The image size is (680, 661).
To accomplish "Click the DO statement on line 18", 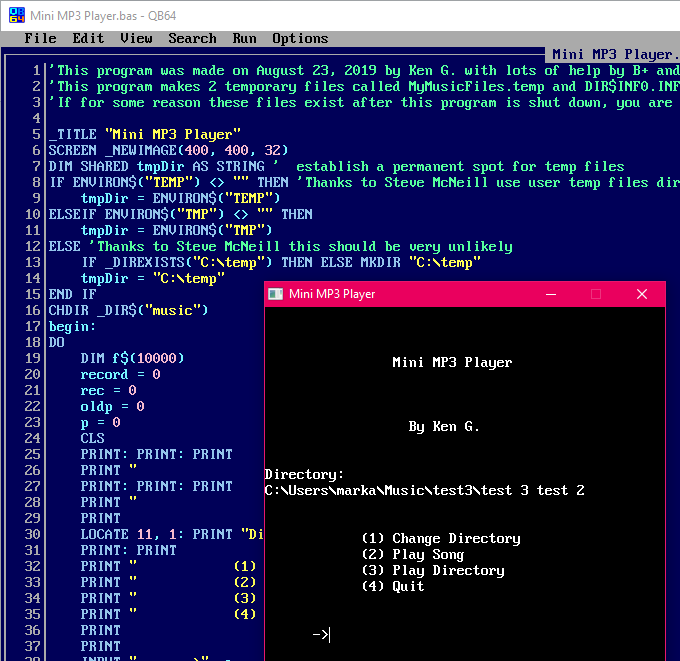I will (56, 342).
